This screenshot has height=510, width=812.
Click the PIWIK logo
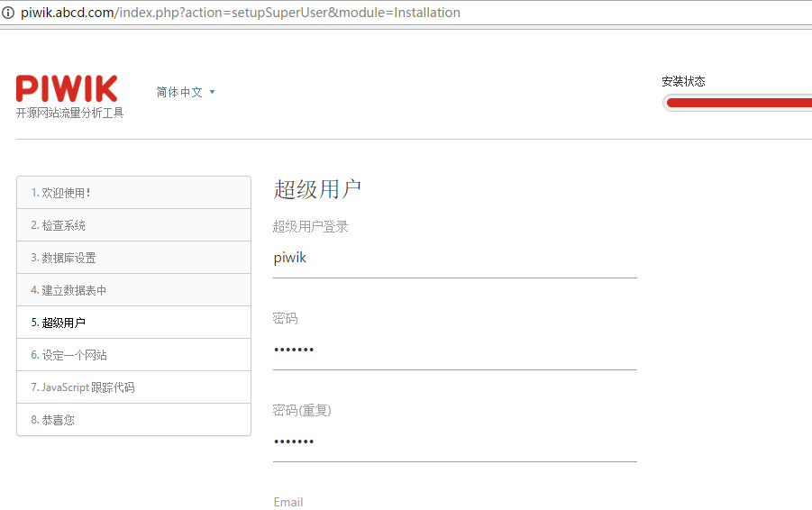(x=67, y=88)
